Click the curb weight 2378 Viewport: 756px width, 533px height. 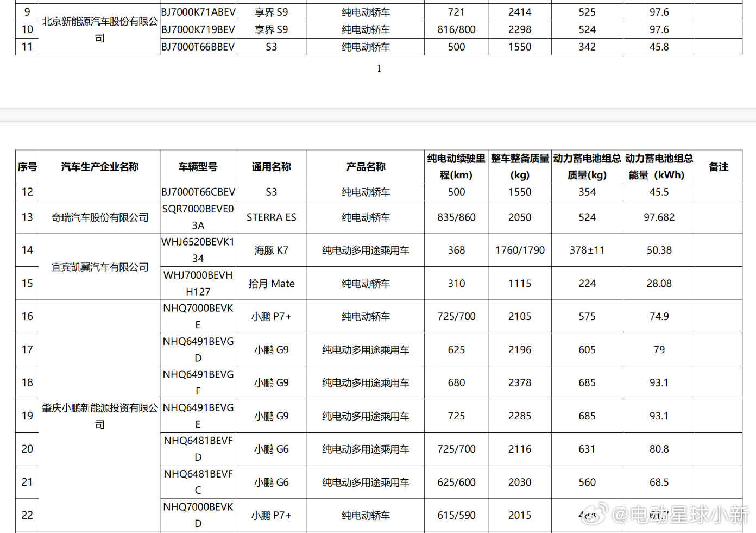click(x=520, y=382)
